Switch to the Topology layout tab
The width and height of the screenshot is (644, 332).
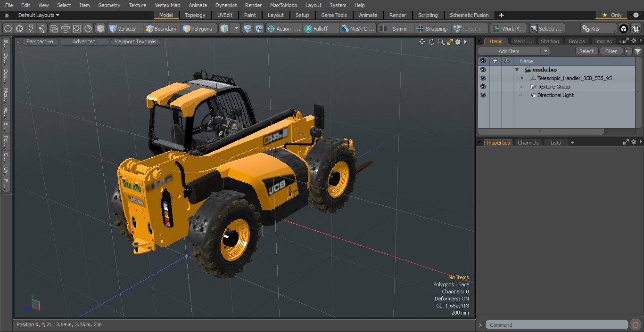pyautogui.click(x=195, y=15)
